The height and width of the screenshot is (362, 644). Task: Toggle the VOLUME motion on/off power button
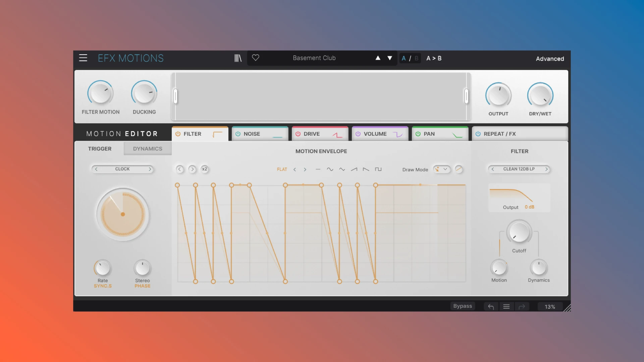pos(359,133)
